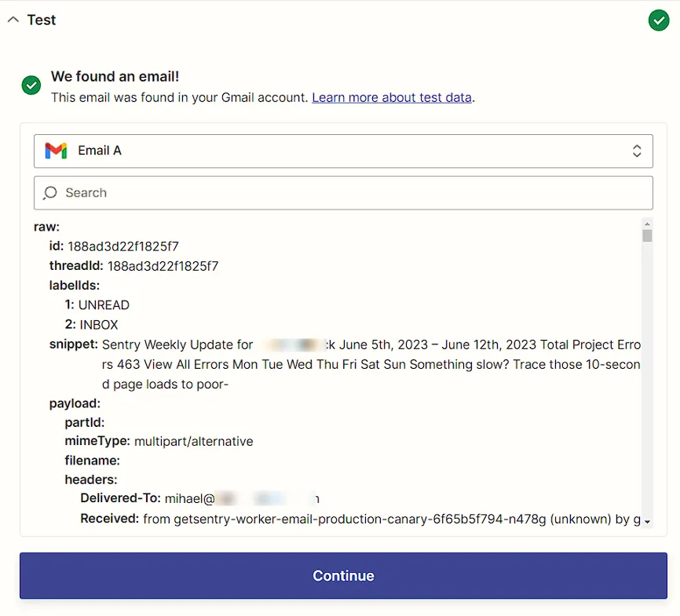Click the Continue button
The width and height of the screenshot is (680, 616).
(x=343, y=576)
